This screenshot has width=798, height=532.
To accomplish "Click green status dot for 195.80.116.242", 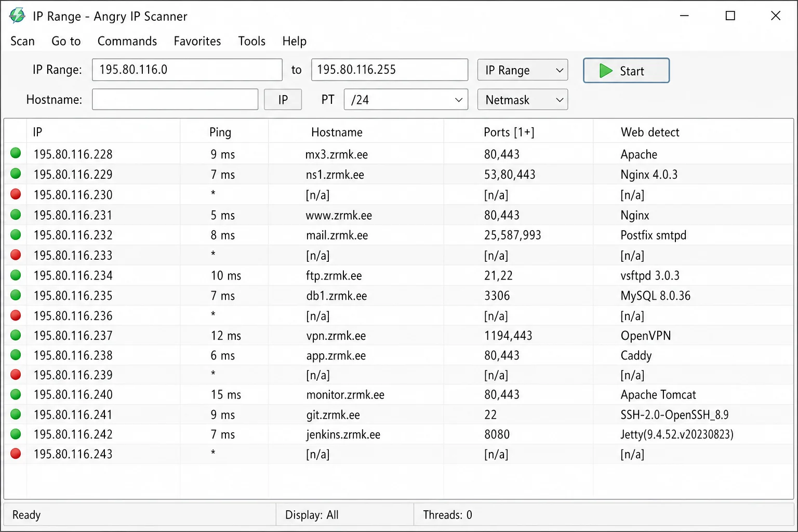I will click(16, 433).
